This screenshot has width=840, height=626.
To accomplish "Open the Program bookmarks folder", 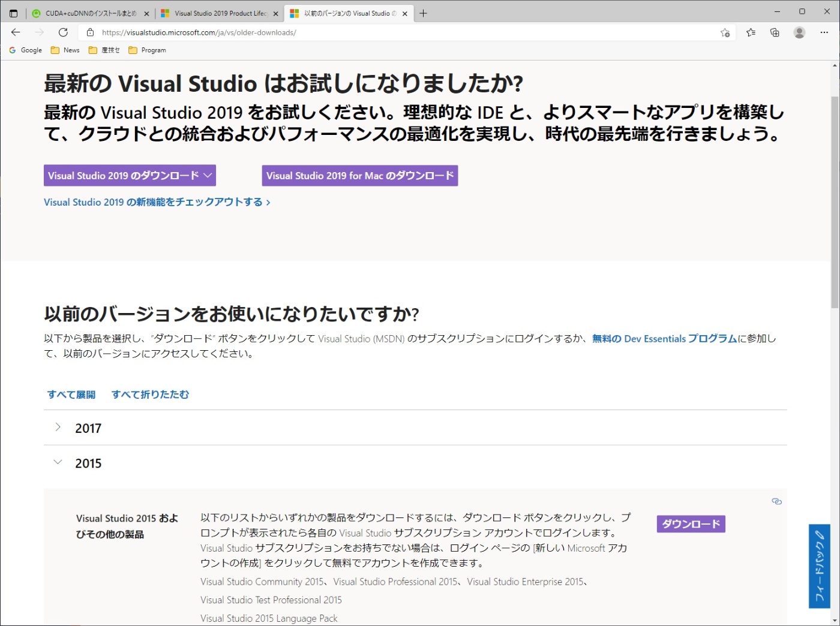I will click(148, 50).
